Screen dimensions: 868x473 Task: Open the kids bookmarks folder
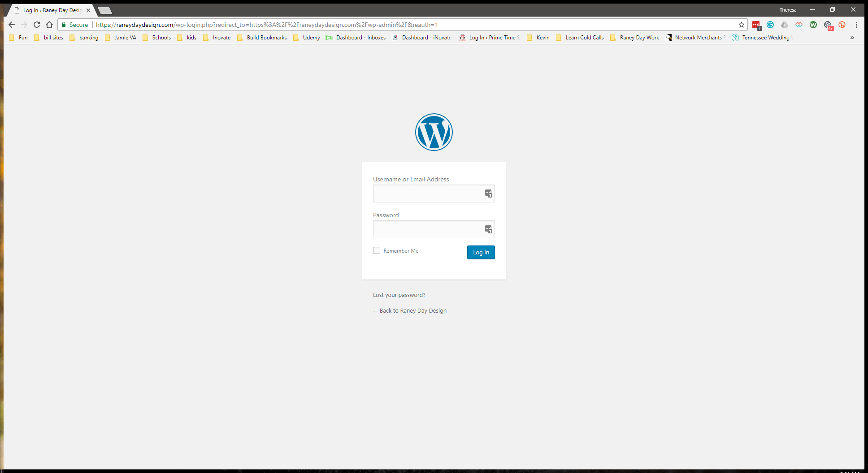[x=187, y=38]
